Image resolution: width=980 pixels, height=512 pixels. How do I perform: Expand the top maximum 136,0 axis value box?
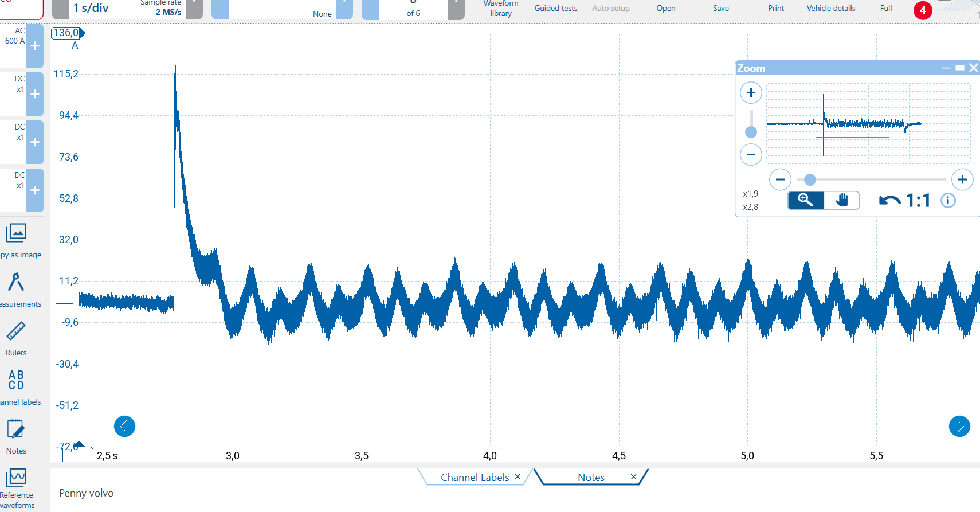pyautogui.click(x=66, y=33)
